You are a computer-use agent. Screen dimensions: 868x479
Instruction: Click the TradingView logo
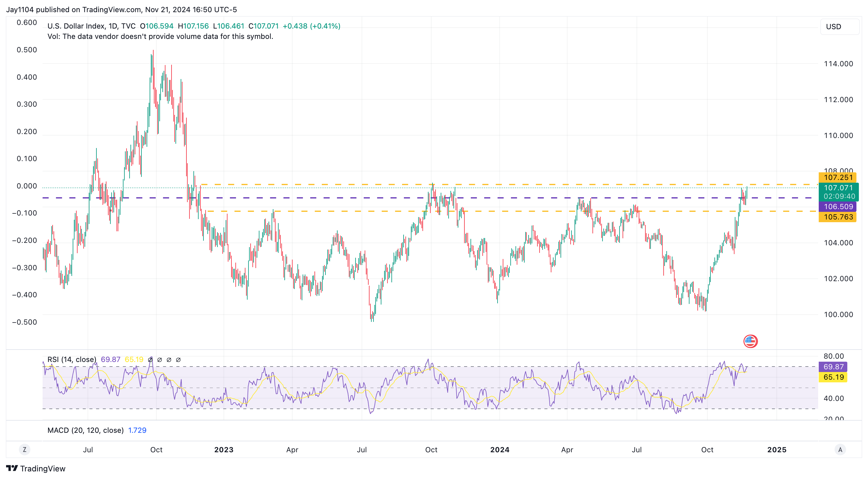coord(36,469)
